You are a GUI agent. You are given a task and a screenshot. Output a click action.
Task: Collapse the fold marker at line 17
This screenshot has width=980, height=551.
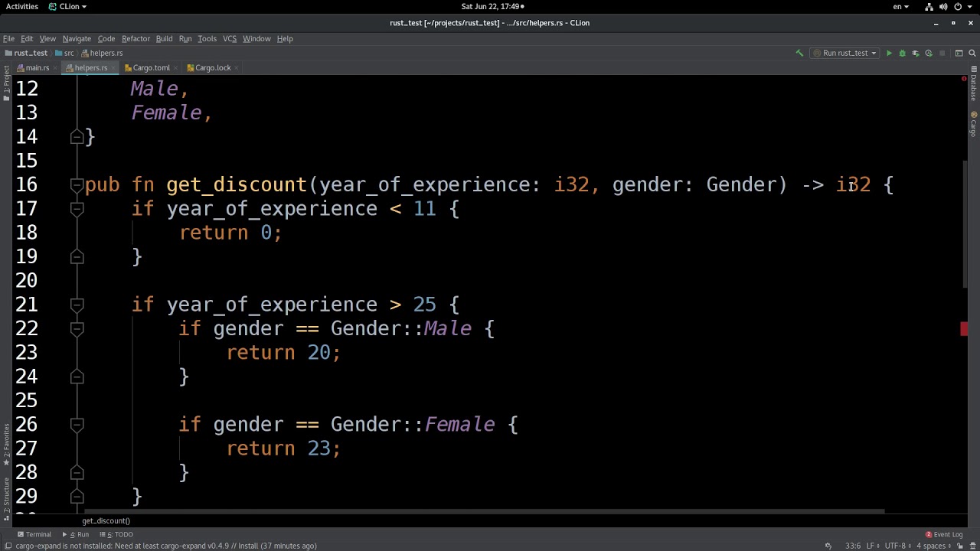(x=77, y=208)
